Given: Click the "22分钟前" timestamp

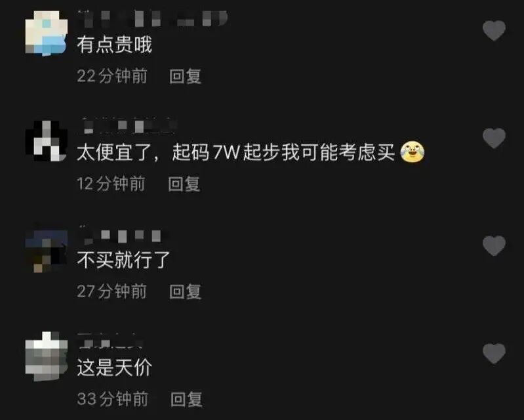Looking at the screenshot, I should click(x=112, y=76).
